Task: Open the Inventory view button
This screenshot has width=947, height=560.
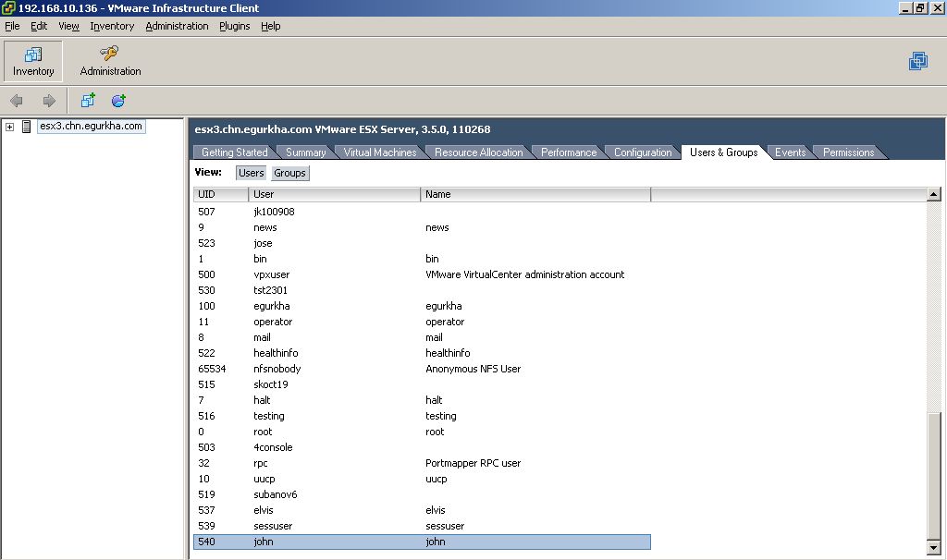Action: tap(33, 61)
